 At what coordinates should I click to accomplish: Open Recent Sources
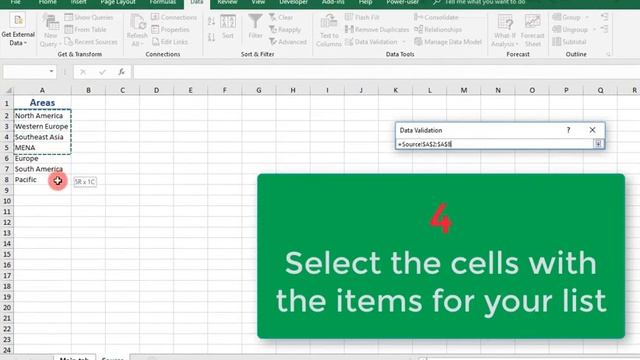91,42
